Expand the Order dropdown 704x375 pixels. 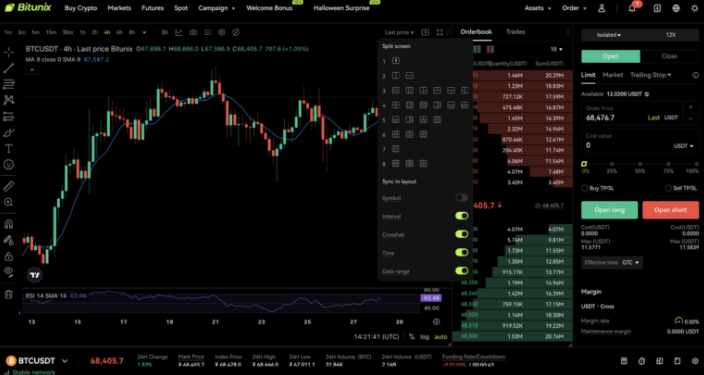(x=574, y=8)
